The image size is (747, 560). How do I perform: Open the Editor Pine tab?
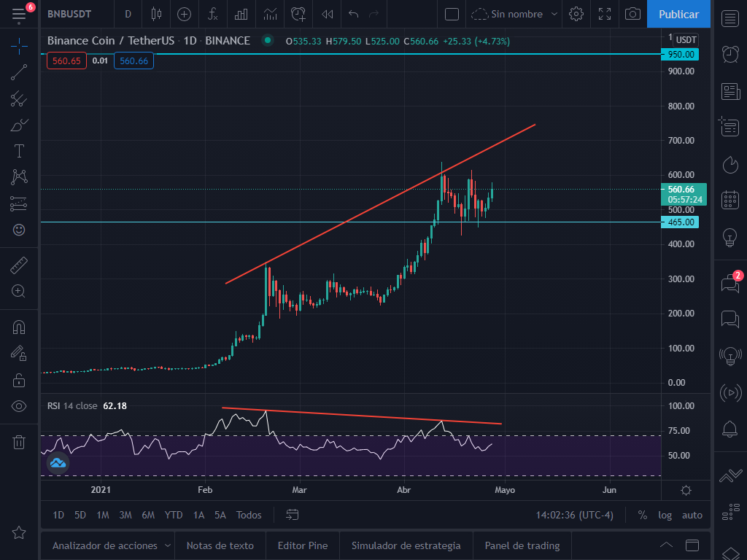tap(303, 545)
